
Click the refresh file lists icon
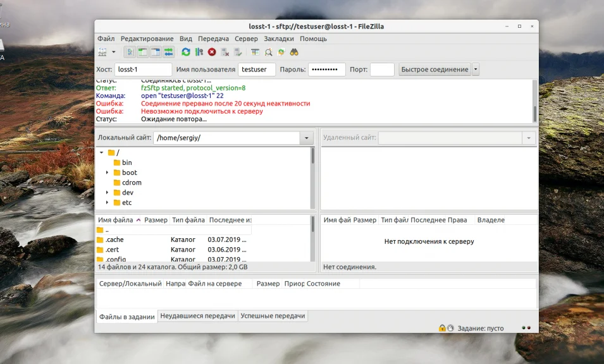[186, 52]
